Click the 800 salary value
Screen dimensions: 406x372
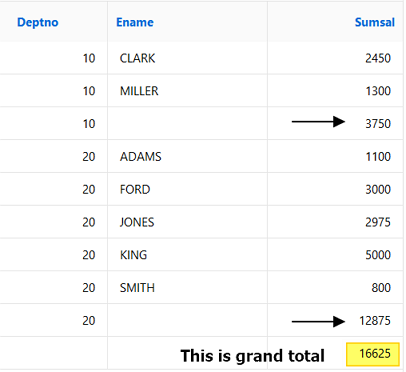[381, 288]
